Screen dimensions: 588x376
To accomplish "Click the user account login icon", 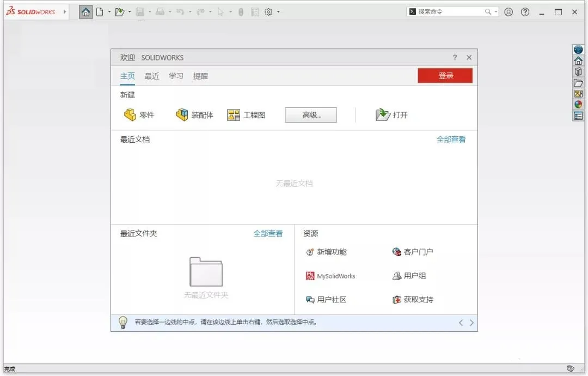I will (509, 12).
